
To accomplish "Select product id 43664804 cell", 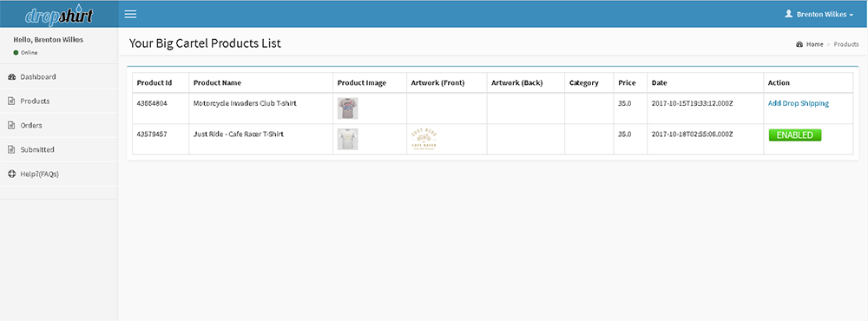I will [161, 108].
